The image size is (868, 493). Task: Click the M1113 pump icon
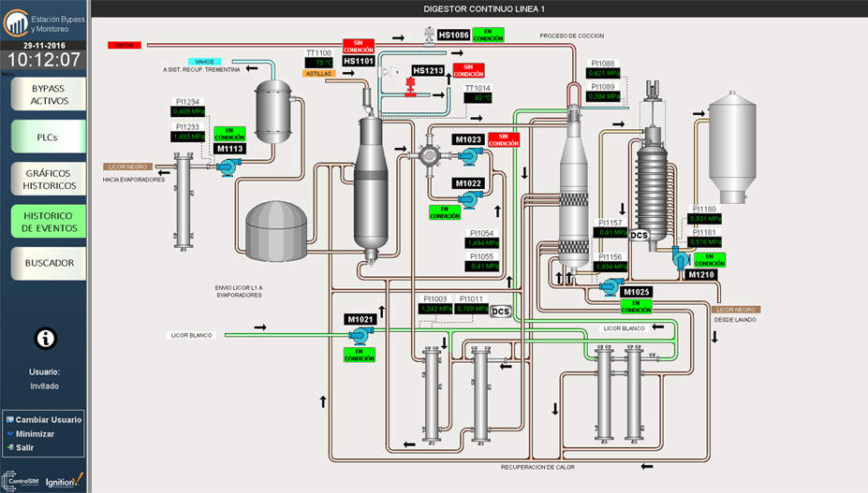point(227,167)
